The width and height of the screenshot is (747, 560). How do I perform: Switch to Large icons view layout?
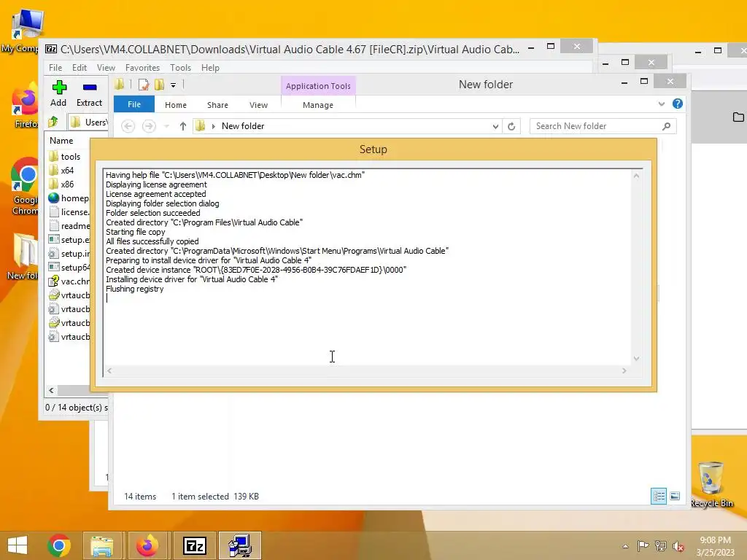(675, 496)
